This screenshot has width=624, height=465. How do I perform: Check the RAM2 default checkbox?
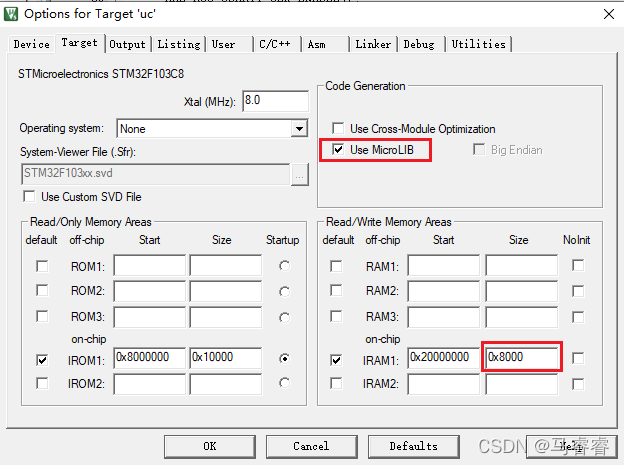tap(336, 291)
